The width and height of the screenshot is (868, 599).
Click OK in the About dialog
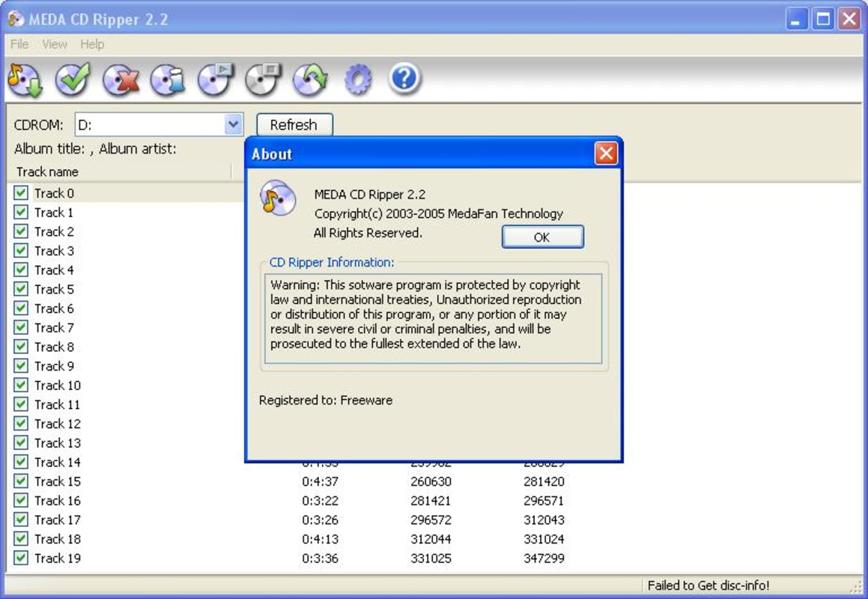point(542,237)
